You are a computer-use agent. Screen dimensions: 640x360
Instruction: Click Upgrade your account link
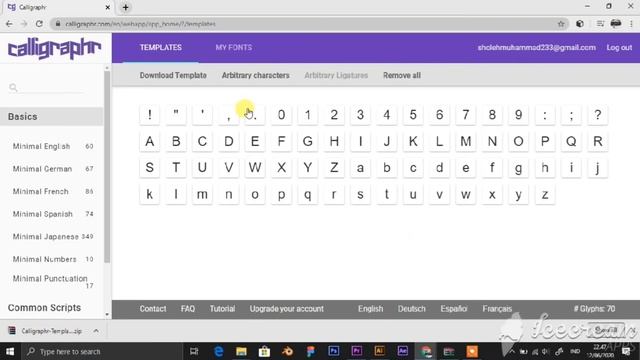pyautogui.click(x=287, y=309)
